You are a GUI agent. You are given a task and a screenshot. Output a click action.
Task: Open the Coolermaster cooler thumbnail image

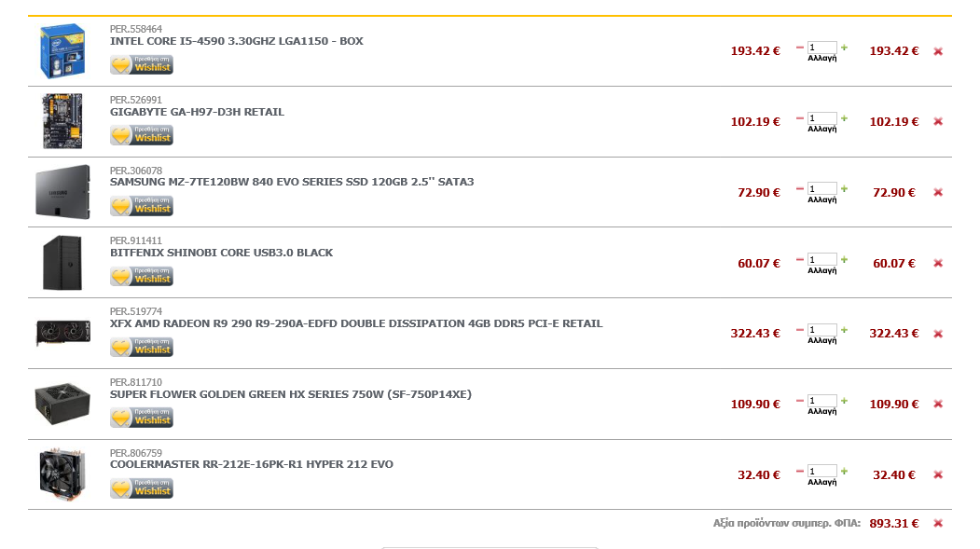click(x=62, y=474)
